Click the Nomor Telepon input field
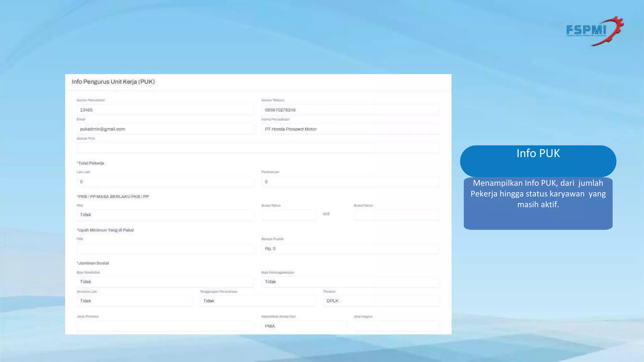 click(x=350, y=110)
